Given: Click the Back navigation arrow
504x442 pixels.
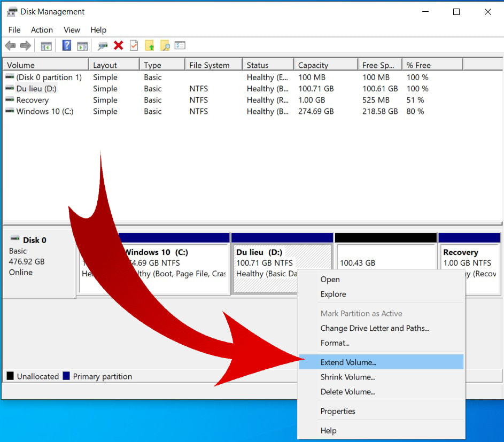Looking at the screenshot, I should pos(10,45).
